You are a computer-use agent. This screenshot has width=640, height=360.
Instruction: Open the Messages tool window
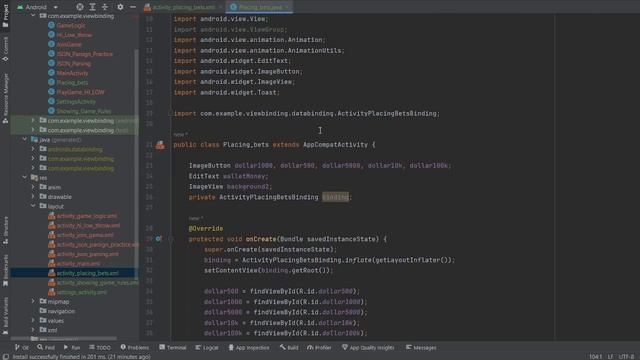click(421, 347)
